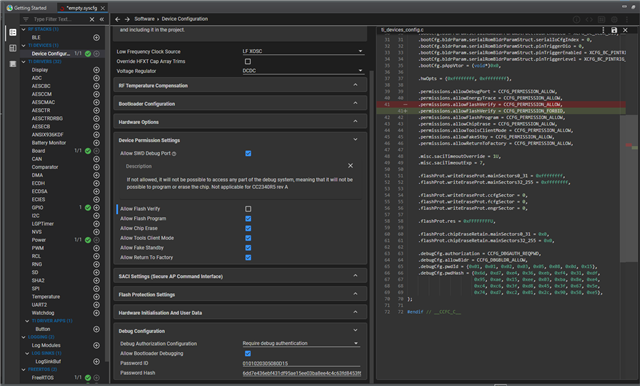Screen dimensions: 640x386
Task: Clear the module filter text
Action: (92, 19)
